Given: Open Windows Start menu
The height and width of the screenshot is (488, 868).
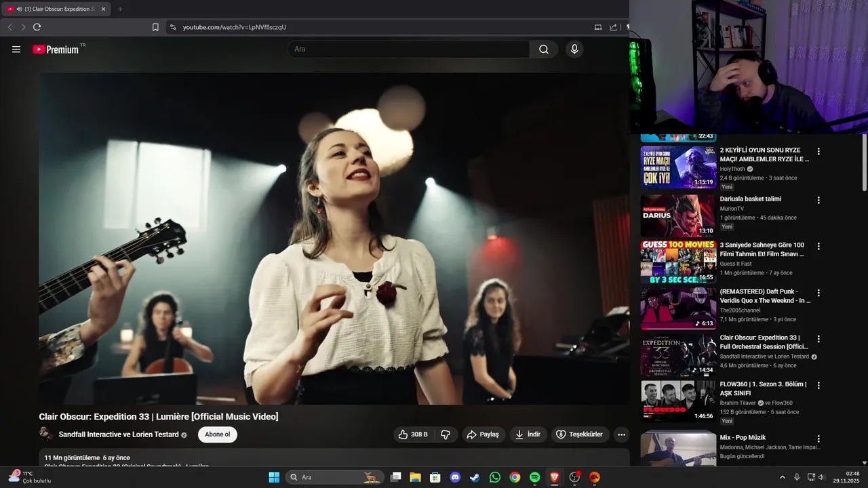Looking at the screenshot, I should click(x=274, y=477).
